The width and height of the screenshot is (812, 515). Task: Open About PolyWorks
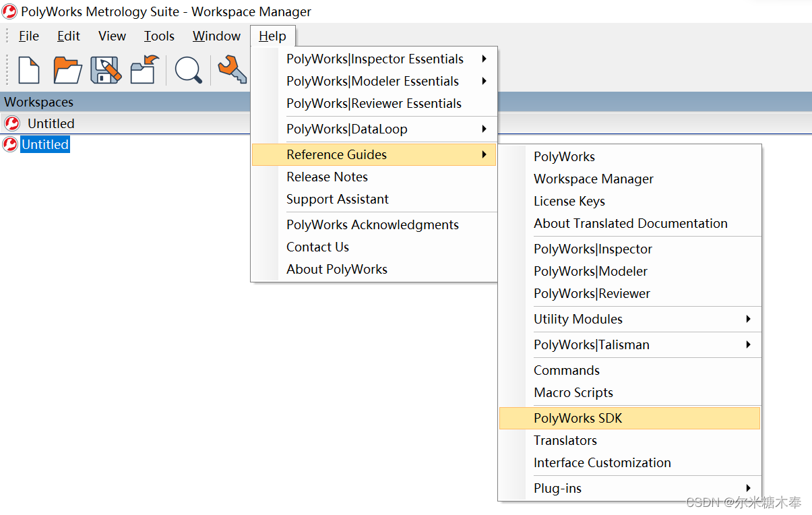tap(374, 270)
